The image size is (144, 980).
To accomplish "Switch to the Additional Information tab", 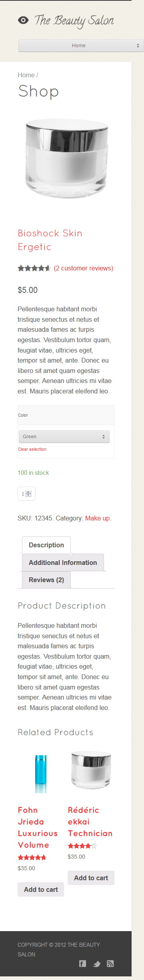I will click(x=63, y=563).
